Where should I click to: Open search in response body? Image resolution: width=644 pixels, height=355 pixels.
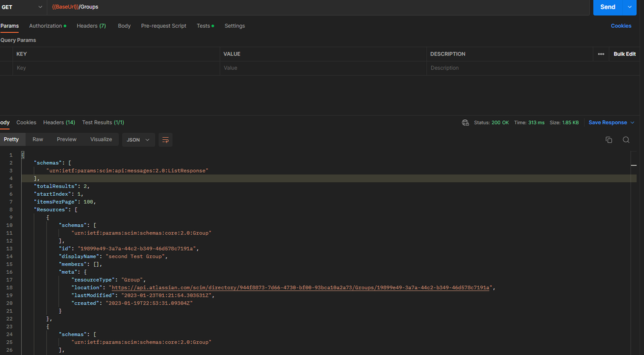626,140
